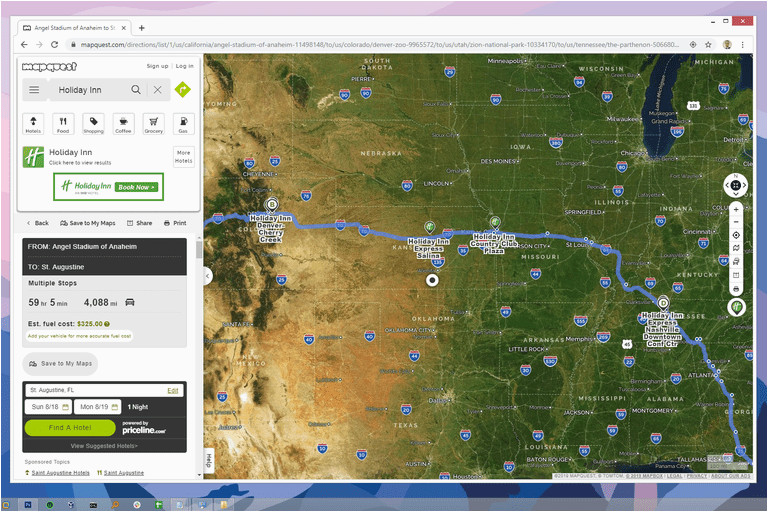
Task: Click Edit next to St. Augustine, FL
Action: [172, 390]
